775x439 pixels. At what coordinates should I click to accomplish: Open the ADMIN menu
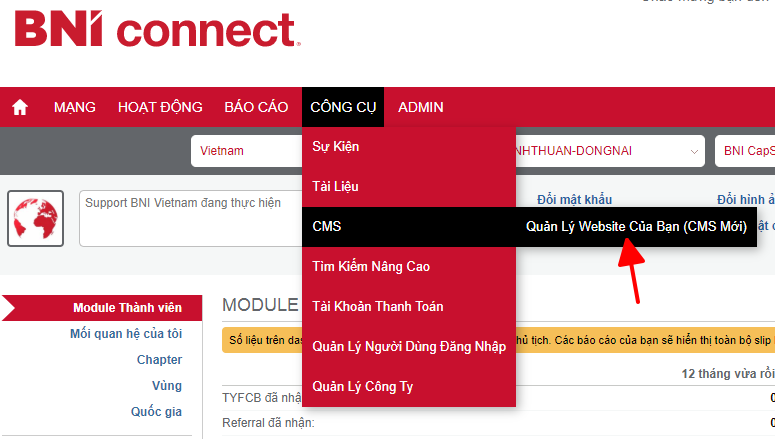coord(421,107)
